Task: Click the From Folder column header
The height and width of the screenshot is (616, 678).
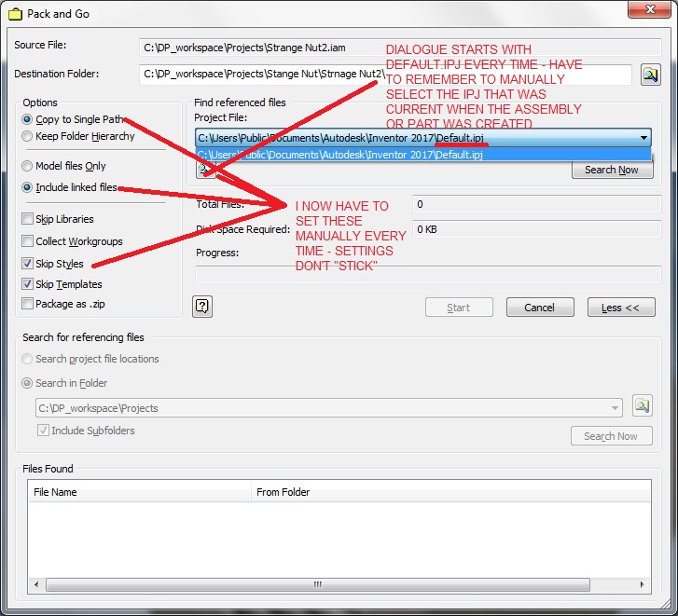Action: (450, 492)
